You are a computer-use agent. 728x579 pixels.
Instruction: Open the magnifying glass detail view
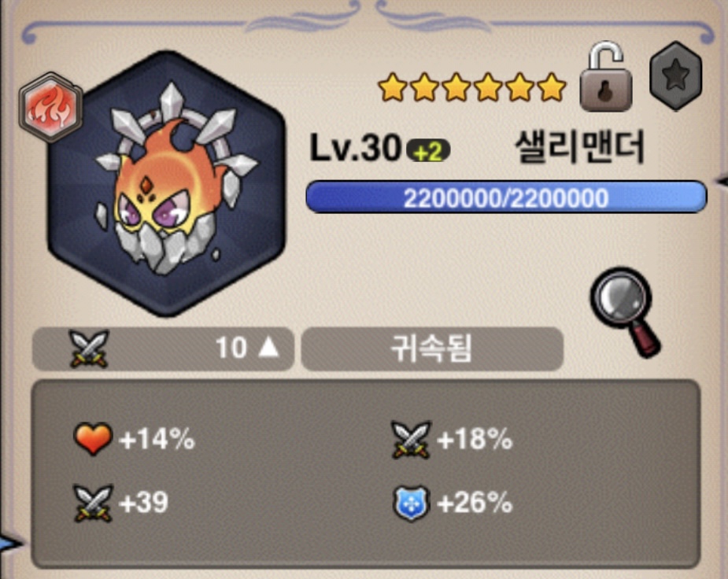pos(626,312)
